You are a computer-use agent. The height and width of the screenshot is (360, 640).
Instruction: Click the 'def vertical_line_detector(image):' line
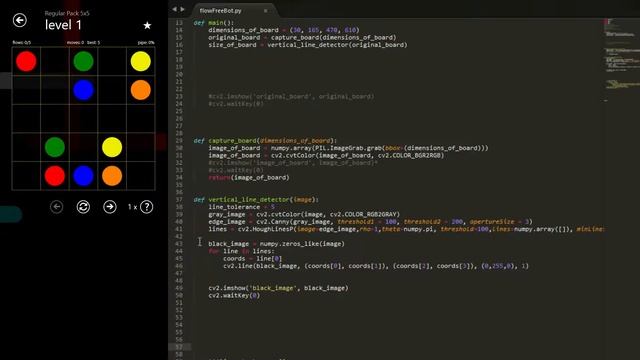coord(256,200)
